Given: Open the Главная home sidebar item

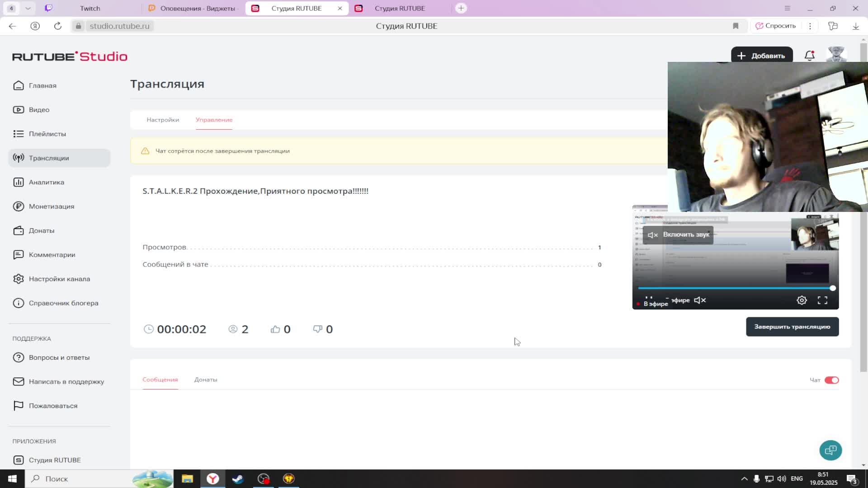Looking at the screenshot, I should [35, 85].
